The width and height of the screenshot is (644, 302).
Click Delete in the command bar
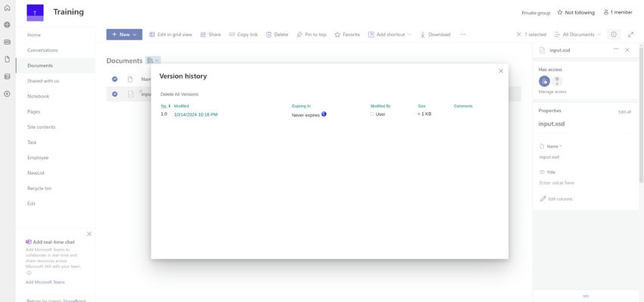[277, 35]
